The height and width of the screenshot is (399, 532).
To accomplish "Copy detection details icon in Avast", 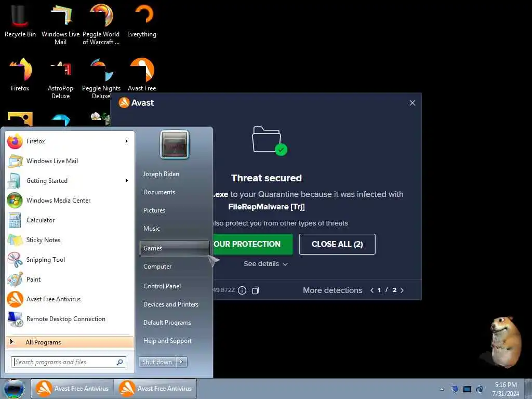I will click(x=256, y=290).
